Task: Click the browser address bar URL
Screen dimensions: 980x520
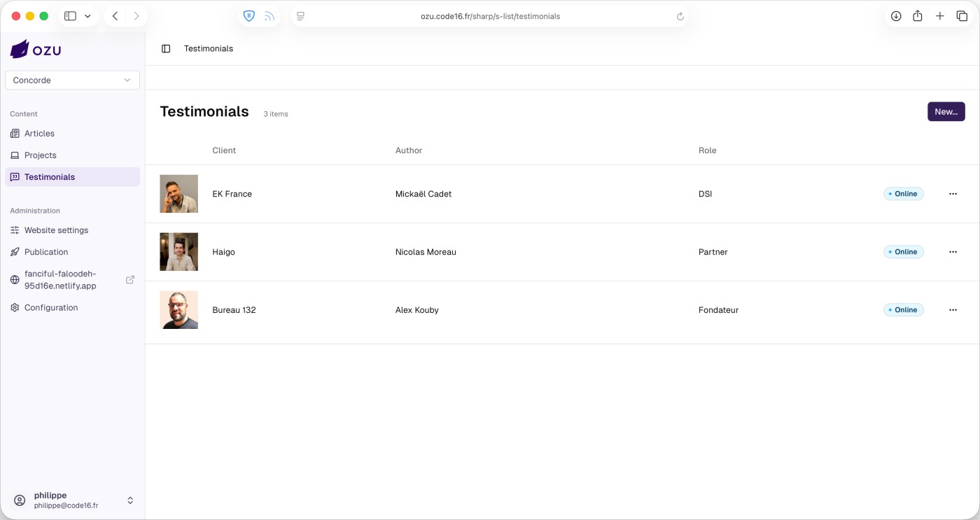Action: (x=490, y=16)
